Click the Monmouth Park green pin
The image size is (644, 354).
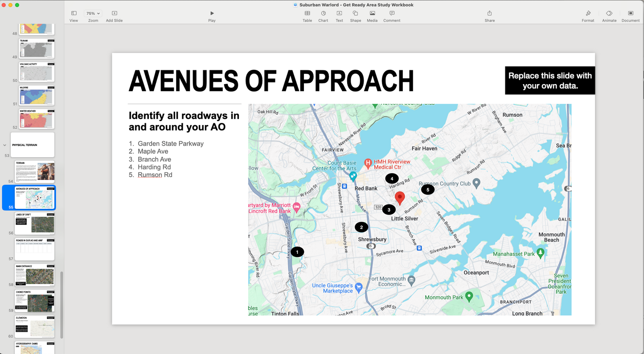[x=469, y=296]
